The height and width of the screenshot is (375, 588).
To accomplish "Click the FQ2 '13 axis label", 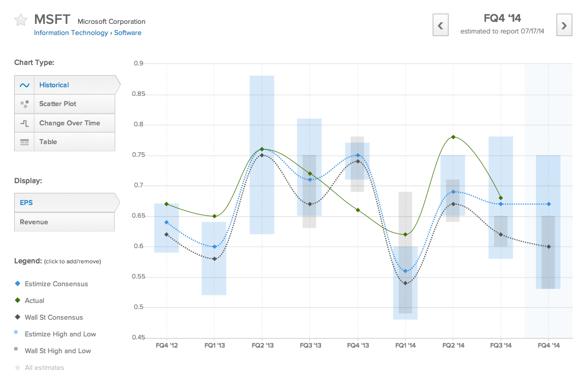I will [x=262, y=346].
